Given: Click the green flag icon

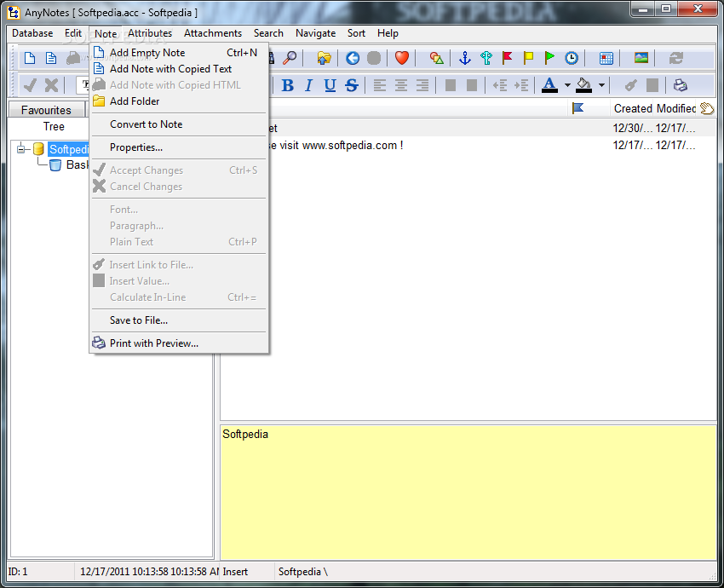Looking at the screenshot, I should pyautogui.click(x=549, y=58).
